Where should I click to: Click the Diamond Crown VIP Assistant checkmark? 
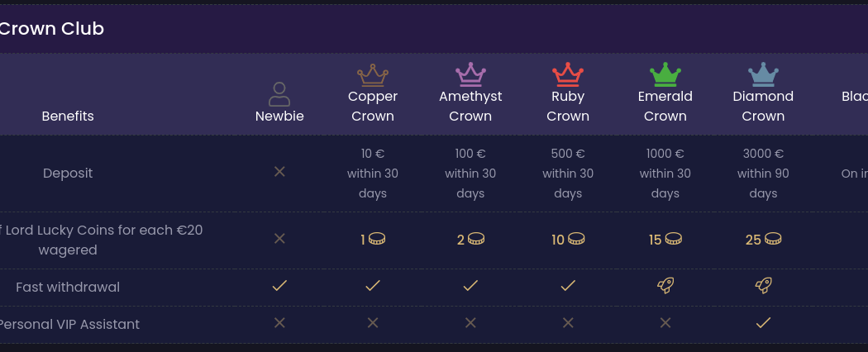point(763,322)
